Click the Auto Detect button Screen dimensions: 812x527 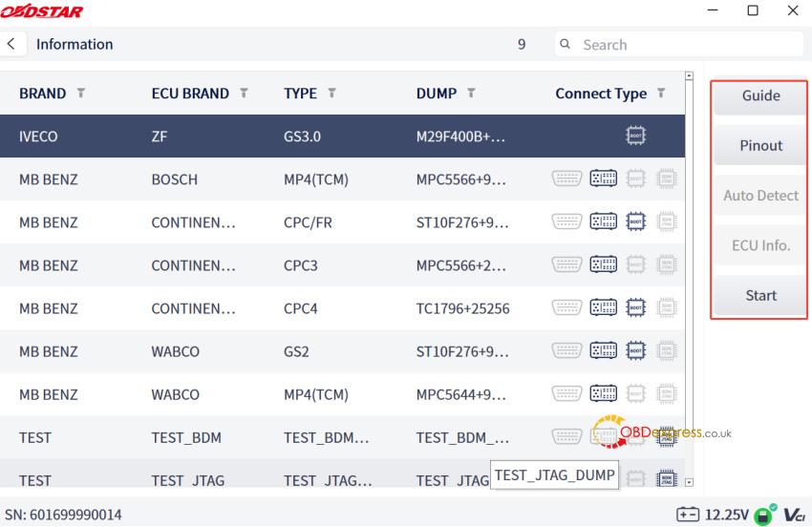coord(760,196)
